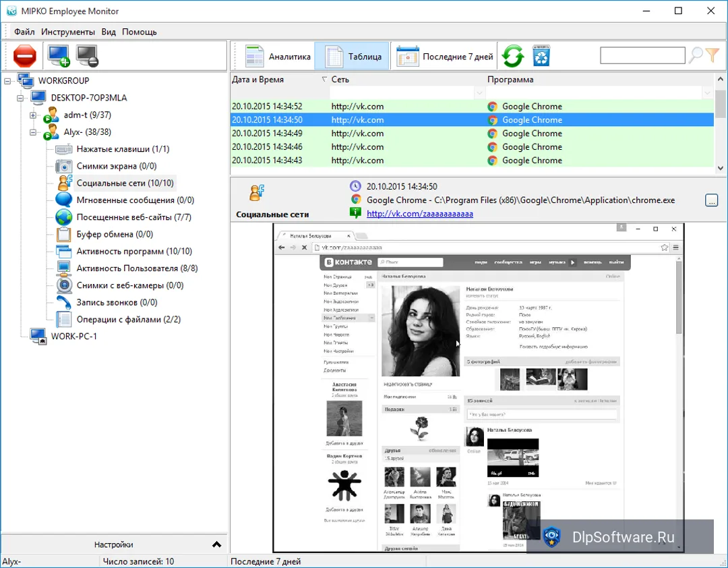Click the chat bubble Мгновенные сообщения icon
The width and height of the screenshot is (728, 568).
tap(63, 200)
